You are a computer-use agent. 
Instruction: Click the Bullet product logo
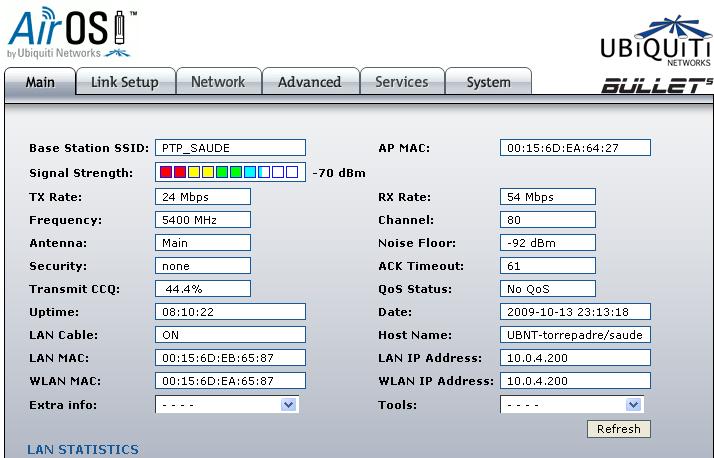coord(657,85)
